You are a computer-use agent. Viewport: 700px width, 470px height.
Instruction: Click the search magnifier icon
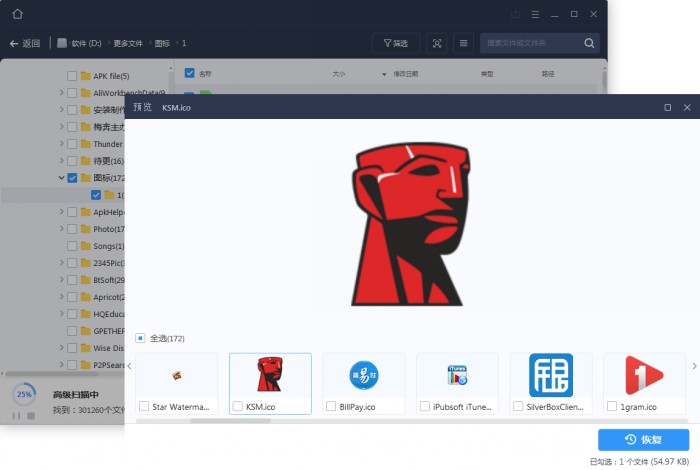pos(589,43)
